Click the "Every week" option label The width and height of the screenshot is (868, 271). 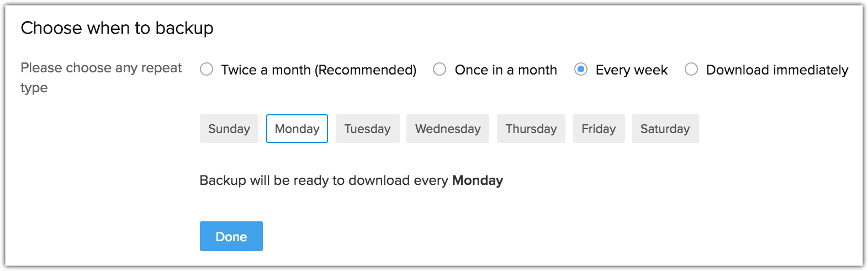point(632,70)
